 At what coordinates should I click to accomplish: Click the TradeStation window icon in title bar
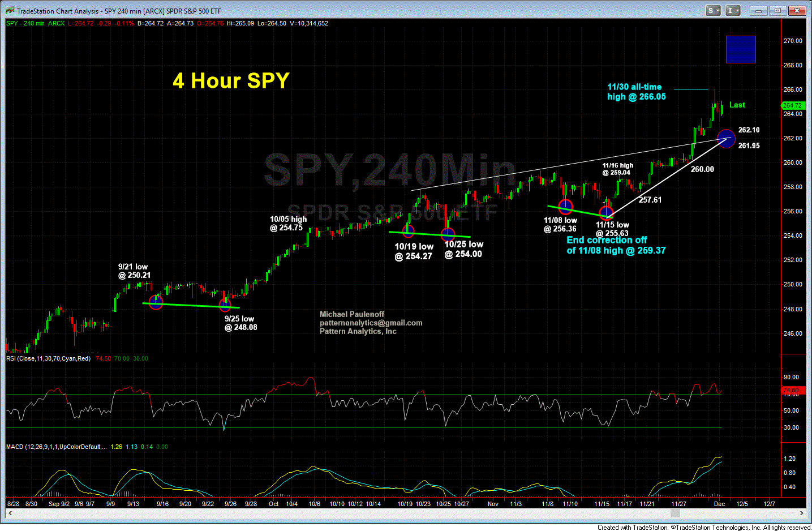[x=10, y=11]
